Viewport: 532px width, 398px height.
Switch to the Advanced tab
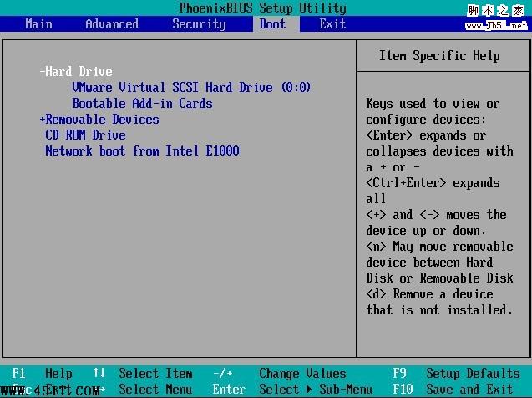pyautogui.click(x=112, y=24)
